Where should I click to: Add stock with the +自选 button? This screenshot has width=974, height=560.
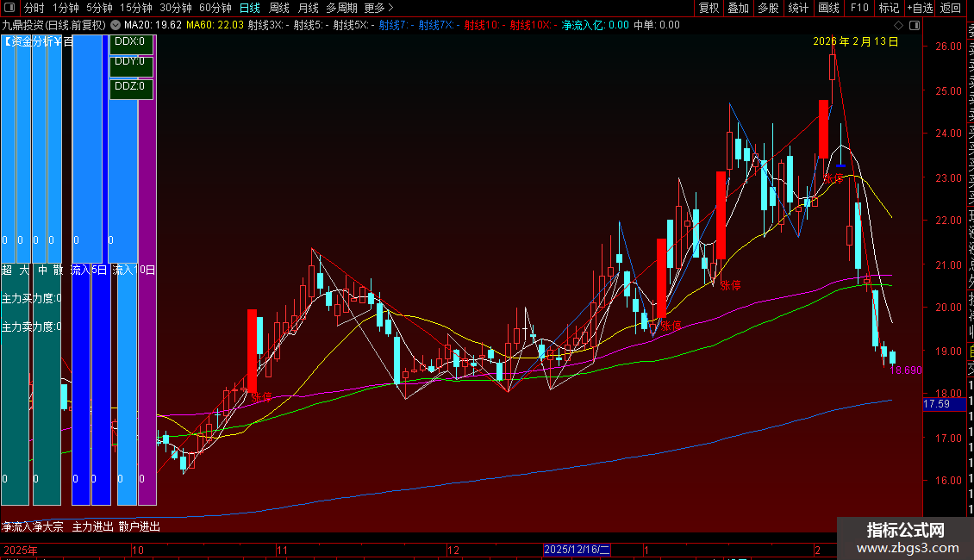click(x=920, y=8)
